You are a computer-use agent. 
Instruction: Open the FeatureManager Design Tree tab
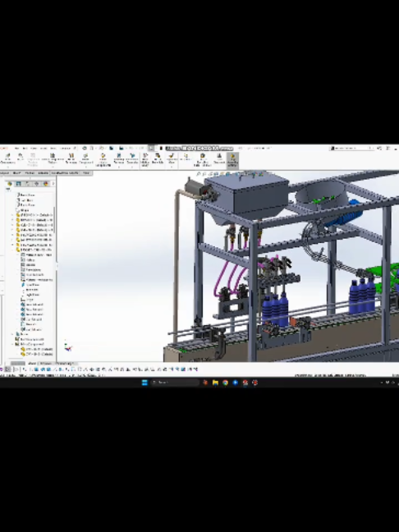pos(10,184)
